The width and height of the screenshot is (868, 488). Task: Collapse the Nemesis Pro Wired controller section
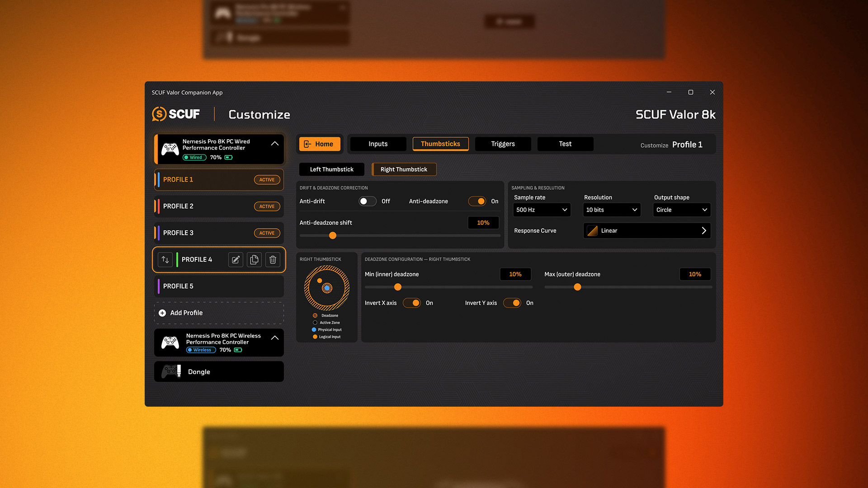[274, 144]
